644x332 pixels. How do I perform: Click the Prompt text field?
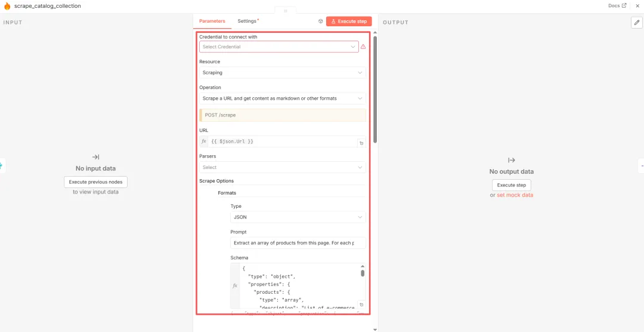[298, 243]
